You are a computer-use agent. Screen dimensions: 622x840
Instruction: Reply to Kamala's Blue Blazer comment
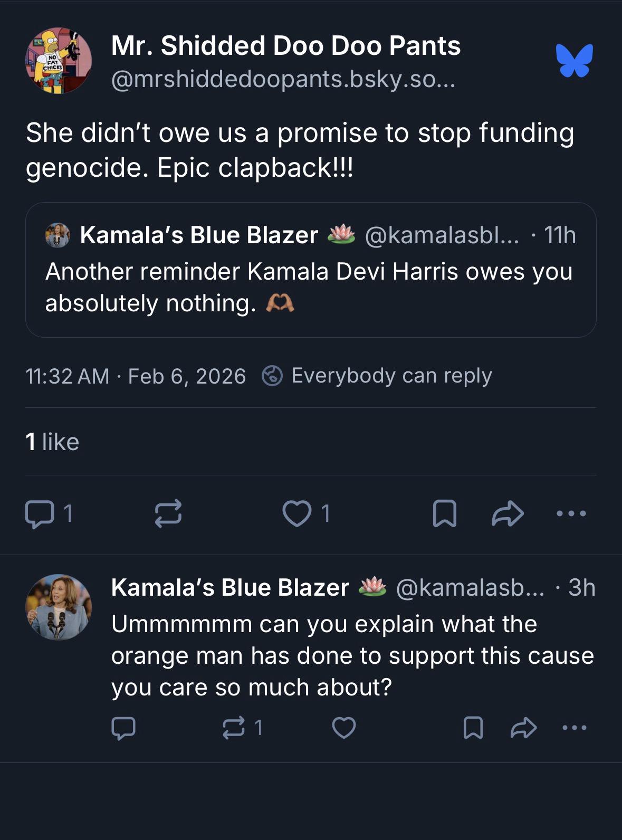point(123,728)
